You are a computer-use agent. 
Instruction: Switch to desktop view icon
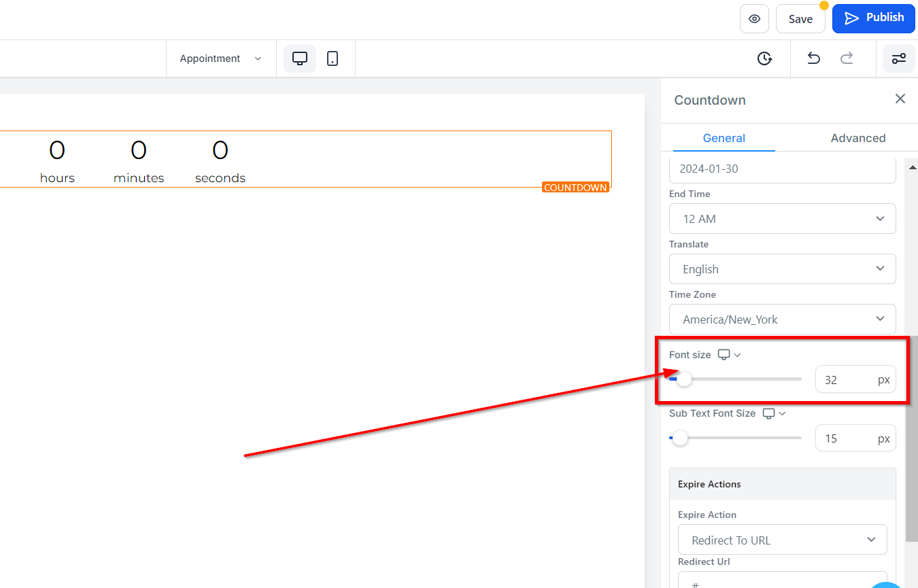(x=300, y=58)
